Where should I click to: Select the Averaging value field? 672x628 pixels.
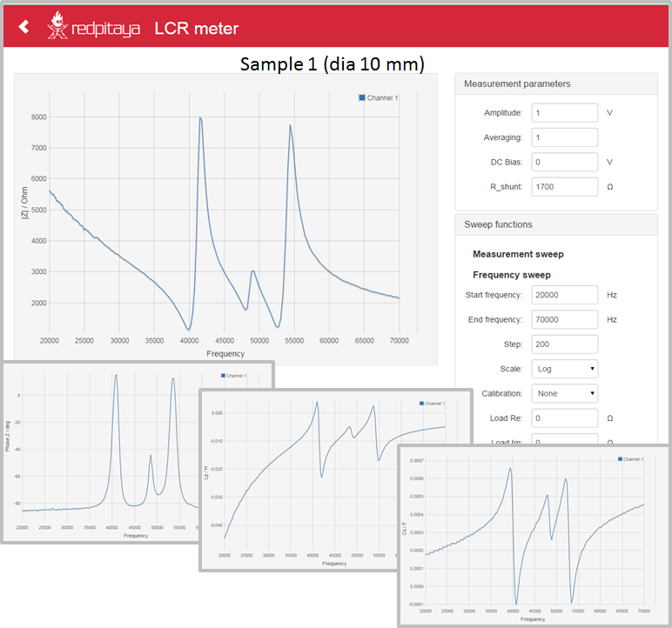click(x=564, y=137)
